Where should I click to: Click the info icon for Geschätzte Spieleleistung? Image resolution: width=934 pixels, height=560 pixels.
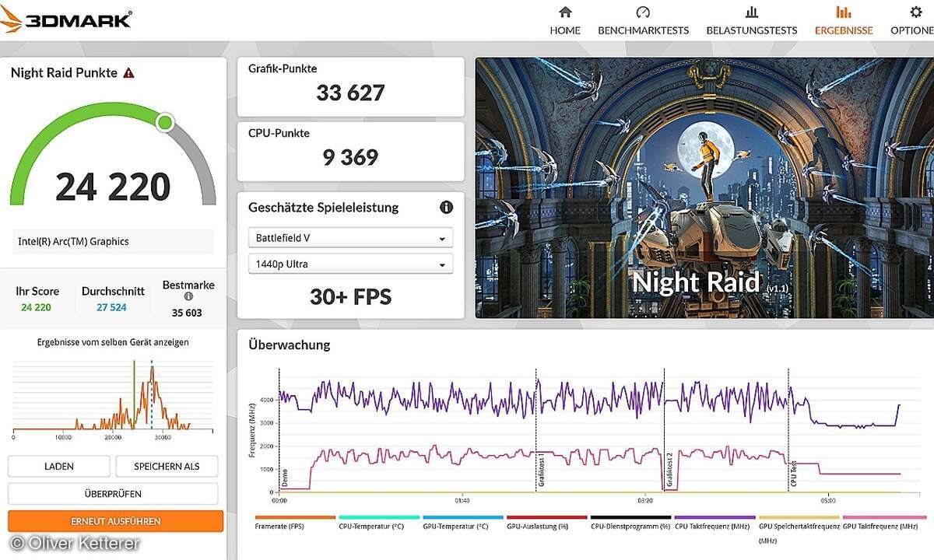coord(446,208)
